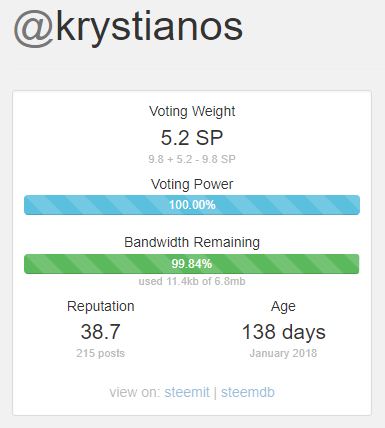The image size is (385, 428).
Task: Select the 38.7 reputation score
Action: pyautogui.click(x=100, y=332)
